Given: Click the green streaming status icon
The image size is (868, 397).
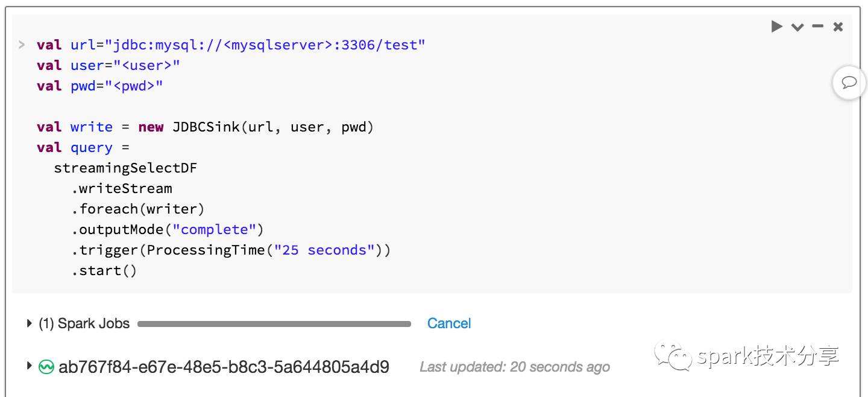Looking at the screenshot, I should (46, 367).
